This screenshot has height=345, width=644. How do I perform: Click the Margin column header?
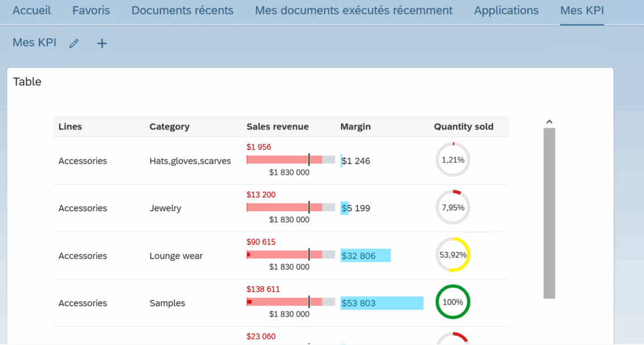(355, 126)
